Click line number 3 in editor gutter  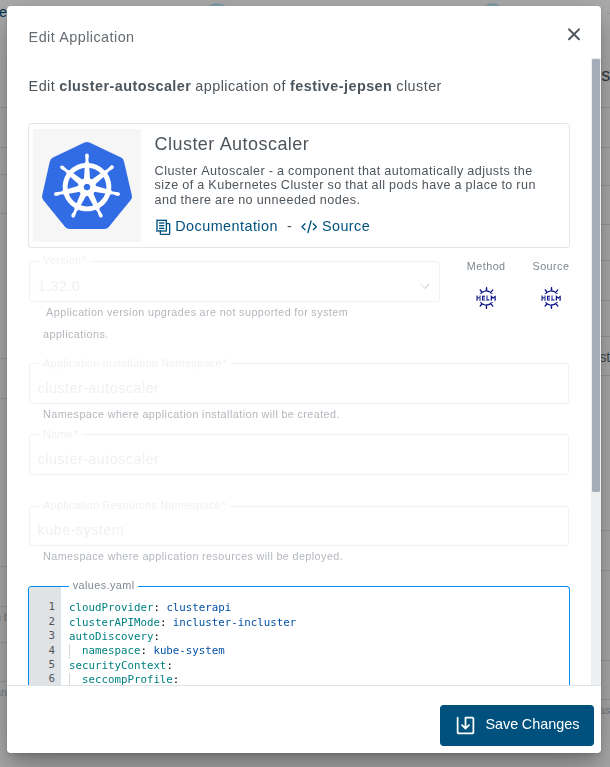coord(51,636)
